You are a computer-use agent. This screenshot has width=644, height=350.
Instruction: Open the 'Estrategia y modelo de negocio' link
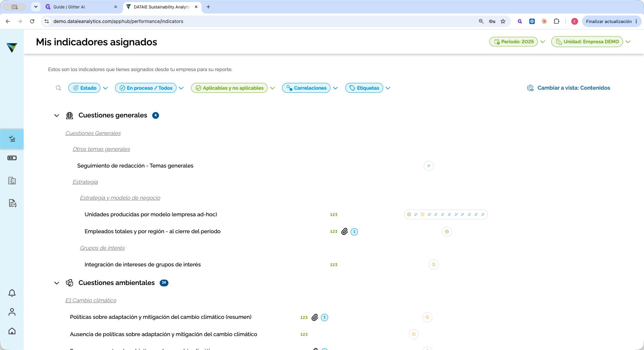(120, 198)
